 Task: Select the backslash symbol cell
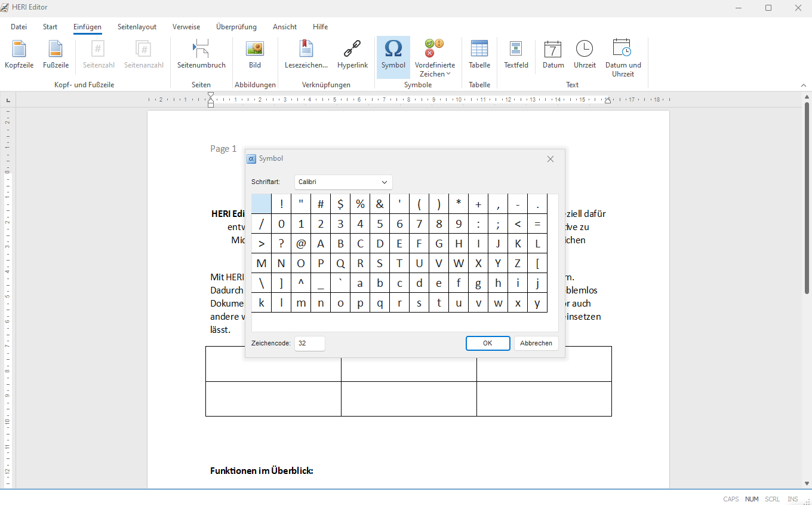click(x=262, y=283)
